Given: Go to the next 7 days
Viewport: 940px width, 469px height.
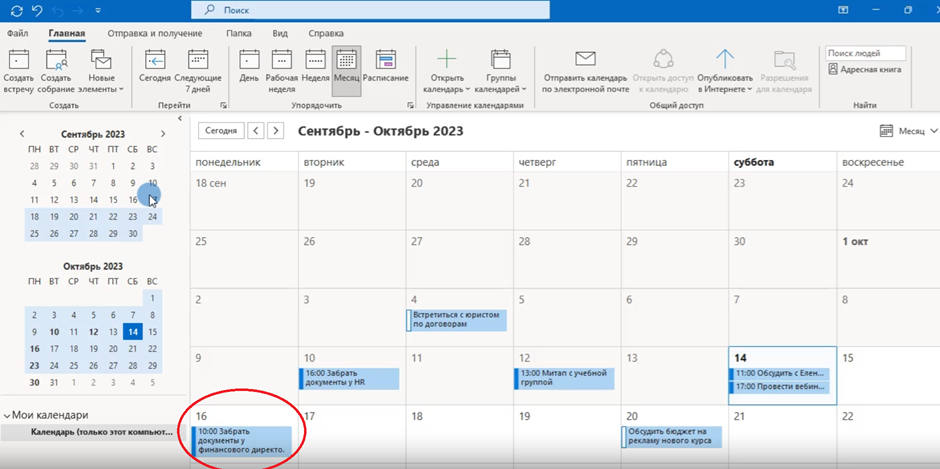Looking at the screenshot, I should 198,68.
